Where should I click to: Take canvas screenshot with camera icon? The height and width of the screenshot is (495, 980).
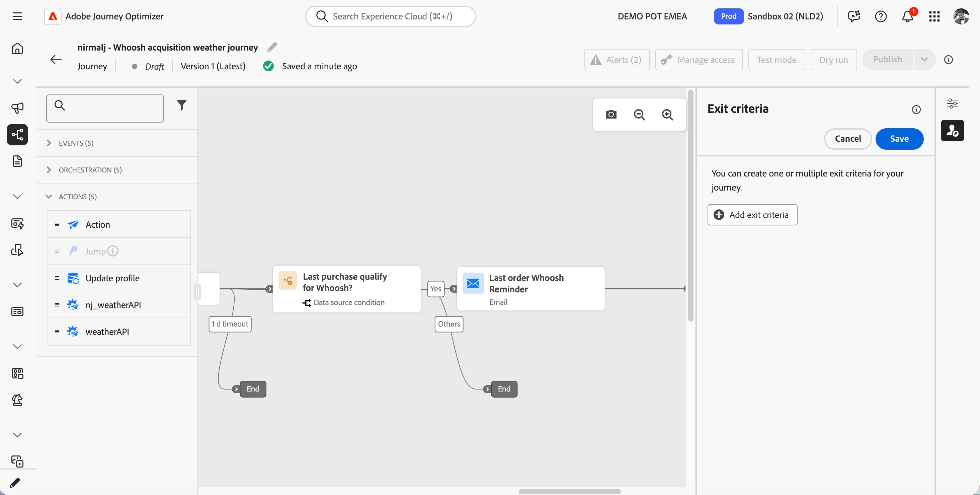[x=611, y=114]
